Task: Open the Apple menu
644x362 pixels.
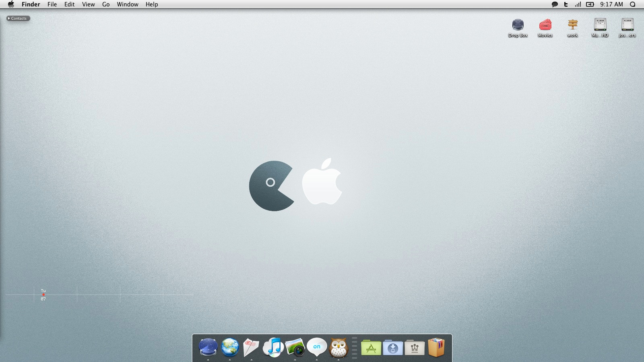Action: (x=11, y=4)
